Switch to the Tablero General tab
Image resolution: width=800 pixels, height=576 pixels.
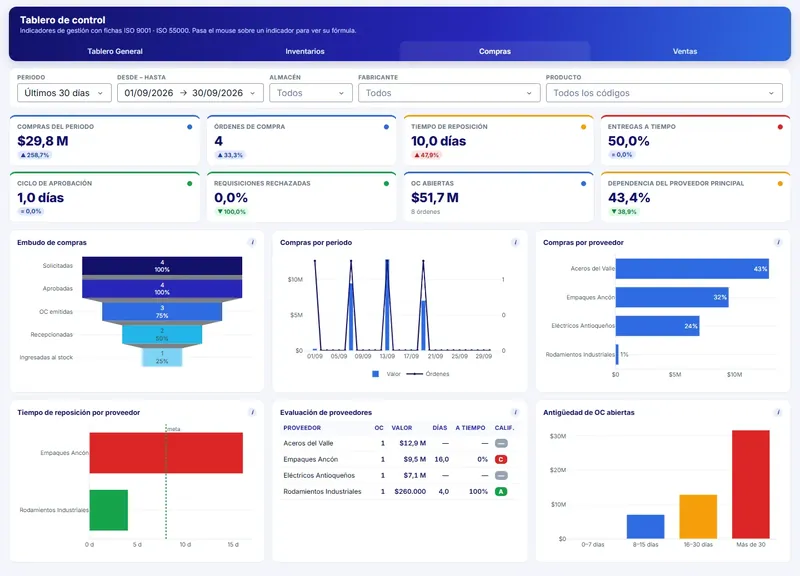click(115, 51)
